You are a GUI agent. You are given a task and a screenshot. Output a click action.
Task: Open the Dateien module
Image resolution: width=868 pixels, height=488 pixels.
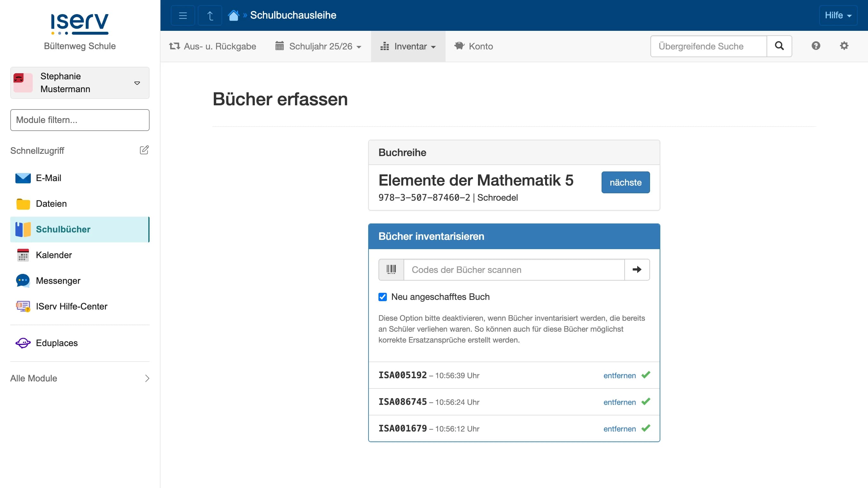point(51,204)
